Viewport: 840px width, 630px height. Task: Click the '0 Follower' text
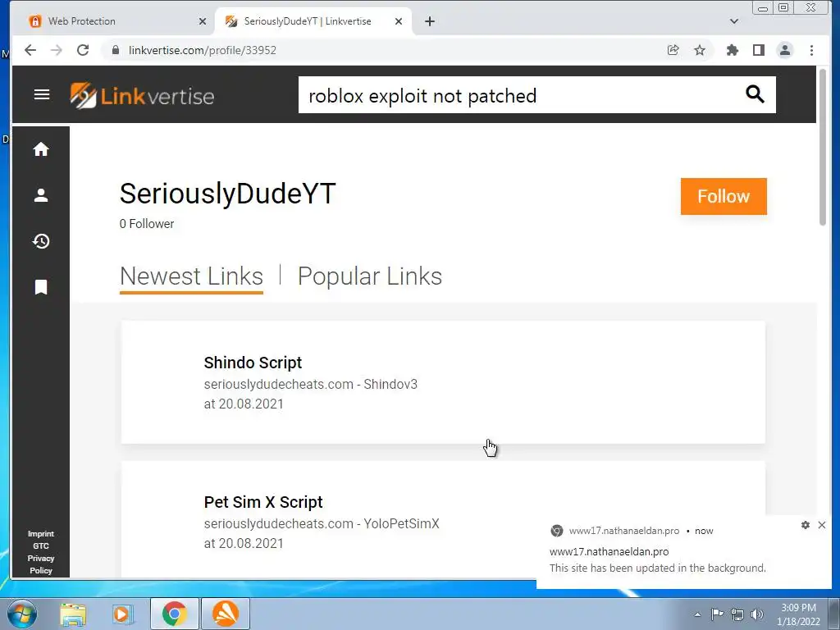[x=147, y=224]
